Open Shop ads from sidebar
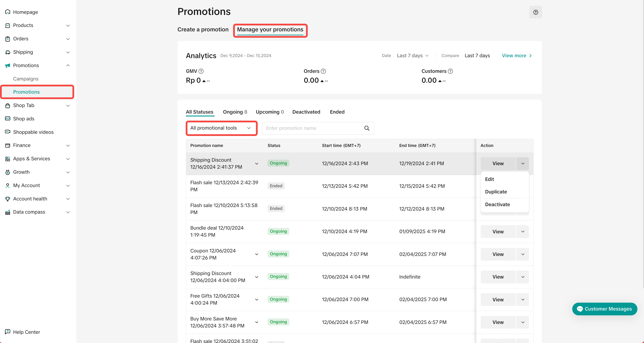The width and height of the screenshot is (644, 343). pos(23,119)
